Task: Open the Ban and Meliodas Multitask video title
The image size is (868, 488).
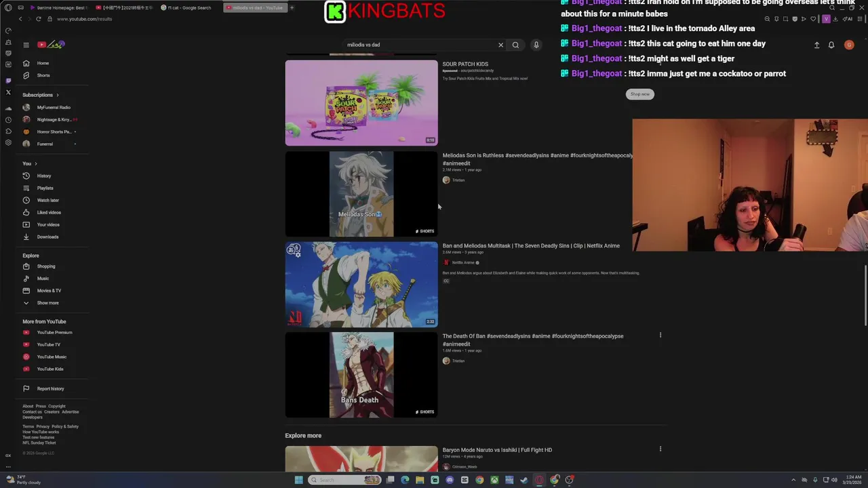Action: tap(531, 245)
